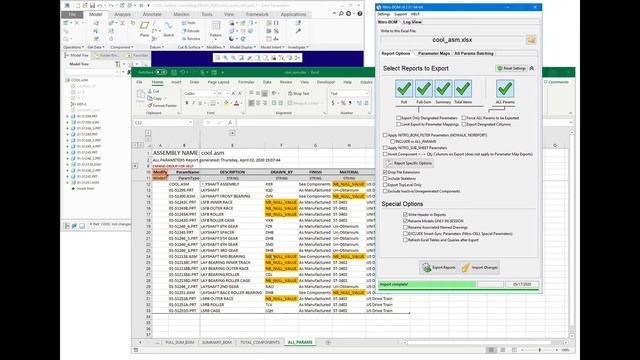
Task: Click Excel Font Color red A icon
Action: [236, 103]
